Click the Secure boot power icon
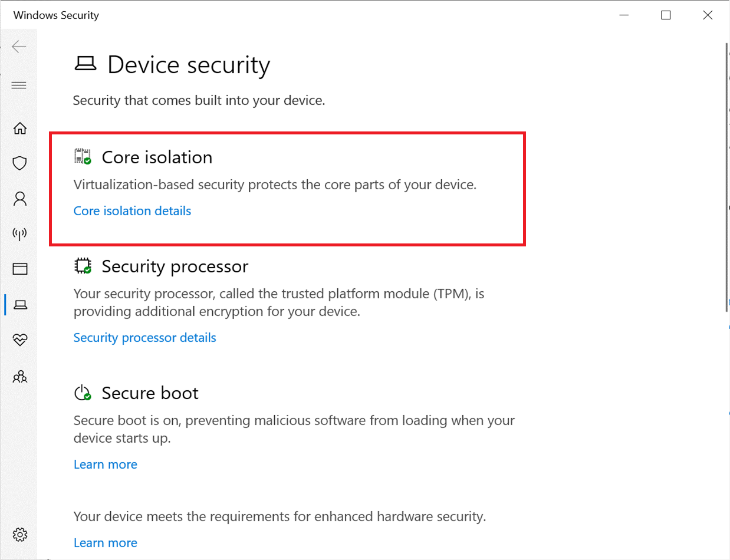 point(83,393)
